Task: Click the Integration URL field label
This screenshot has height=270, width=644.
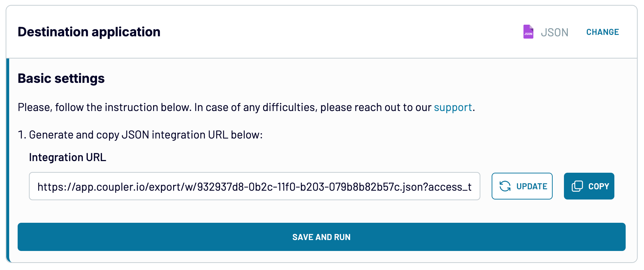Action: pyautogui.click(x=67, y=157)
